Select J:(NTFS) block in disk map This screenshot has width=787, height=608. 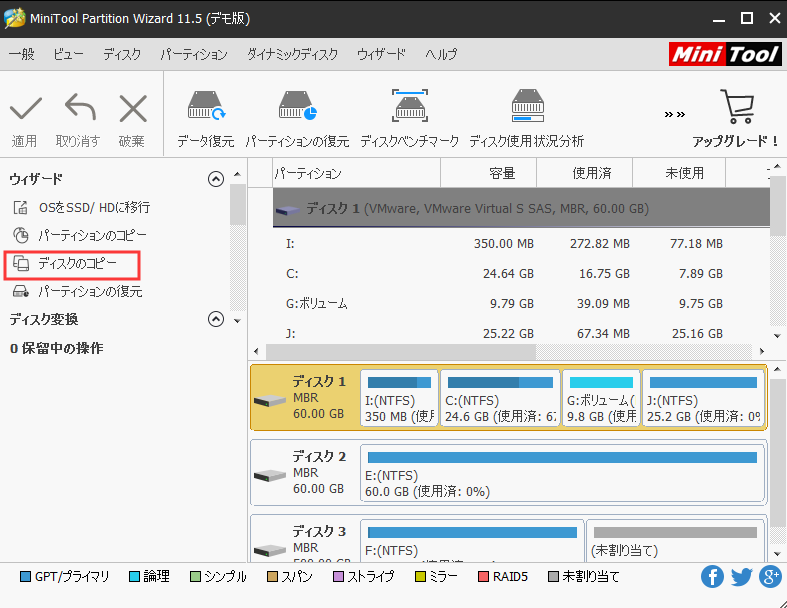click(703, 399)
